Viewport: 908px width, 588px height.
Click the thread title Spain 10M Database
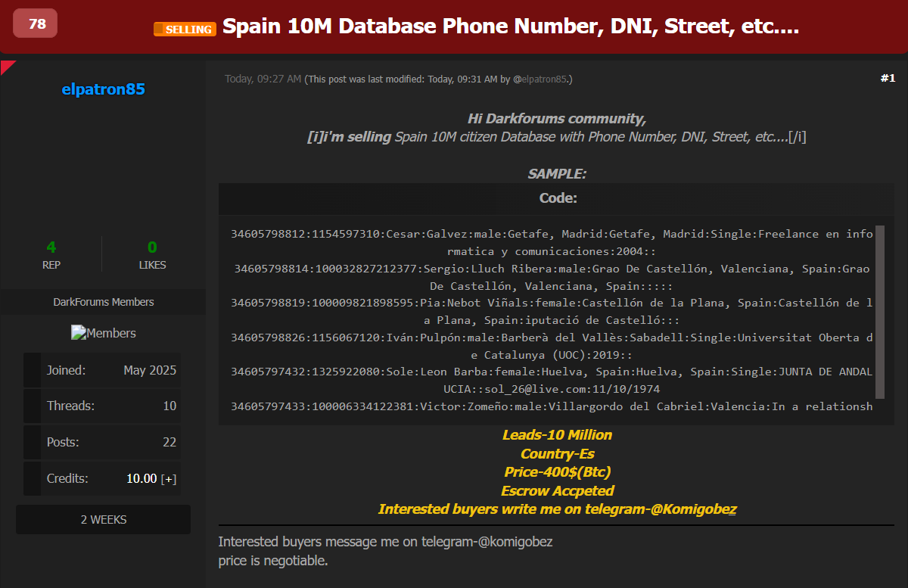coord(508,25)
